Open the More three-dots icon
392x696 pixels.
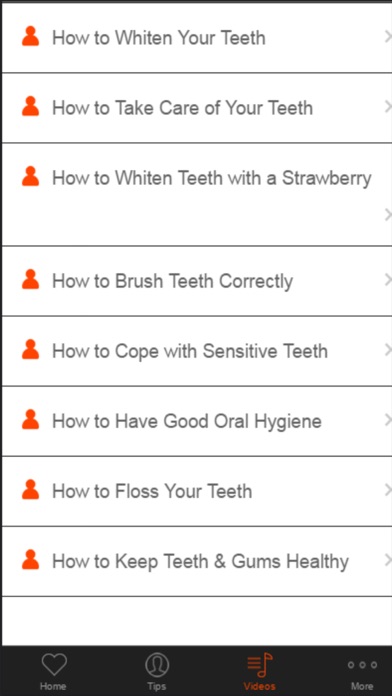click(x=362, y=665)
